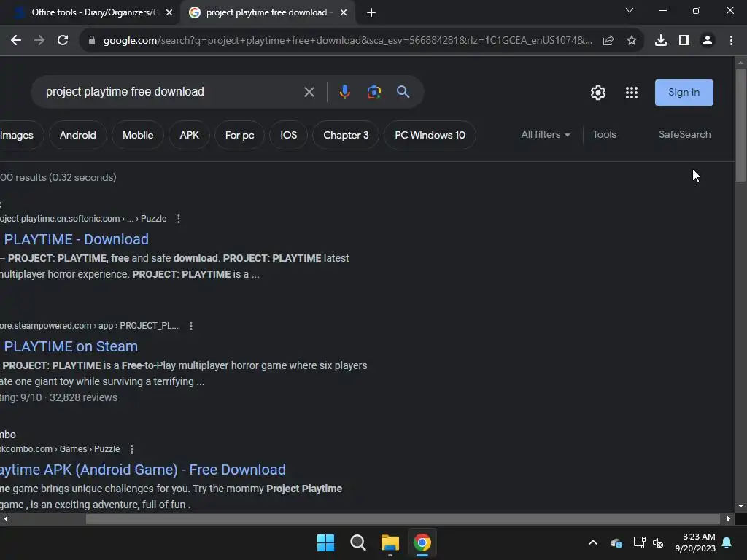The height and width of the screenshot is (560, 747).
Task: Open PLAYTIME - Download softonic link
Action: click(x=75, y=239)
